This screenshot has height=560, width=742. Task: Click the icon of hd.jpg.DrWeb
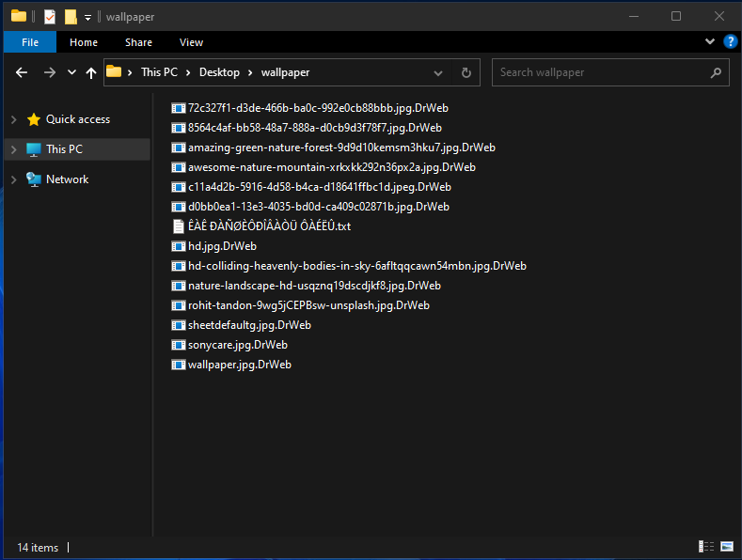point(179,246)
